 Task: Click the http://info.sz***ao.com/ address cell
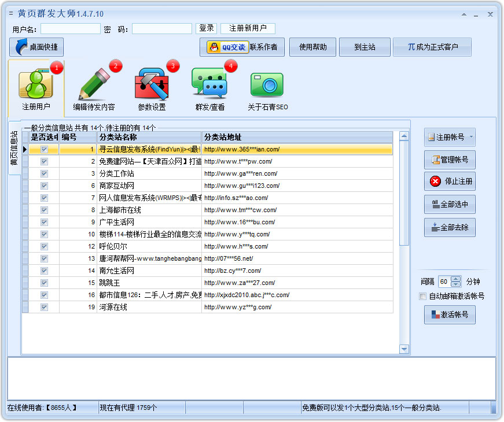click(x=297, y=198)
